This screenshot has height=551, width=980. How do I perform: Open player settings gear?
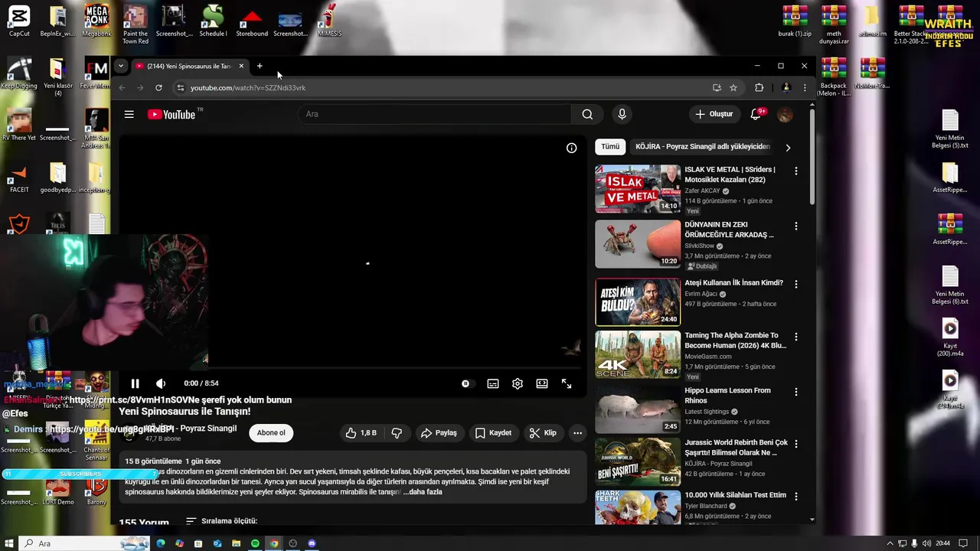[518, 383]
